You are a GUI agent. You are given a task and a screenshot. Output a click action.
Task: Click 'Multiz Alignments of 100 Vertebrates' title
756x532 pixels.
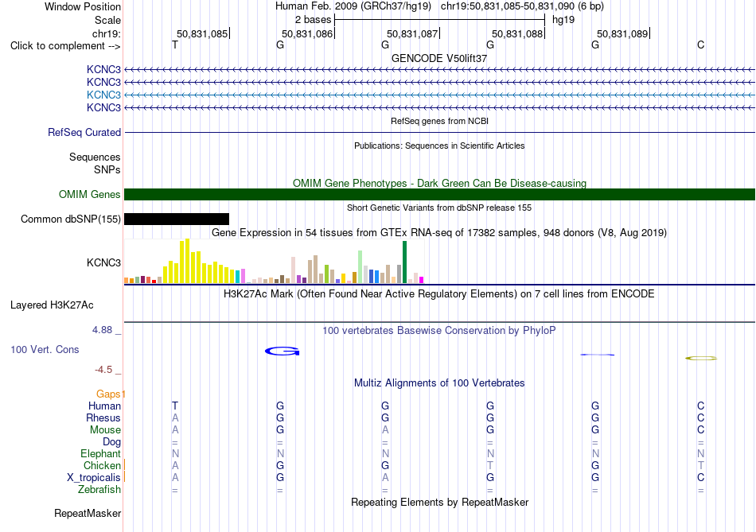[x=439, y=383]
